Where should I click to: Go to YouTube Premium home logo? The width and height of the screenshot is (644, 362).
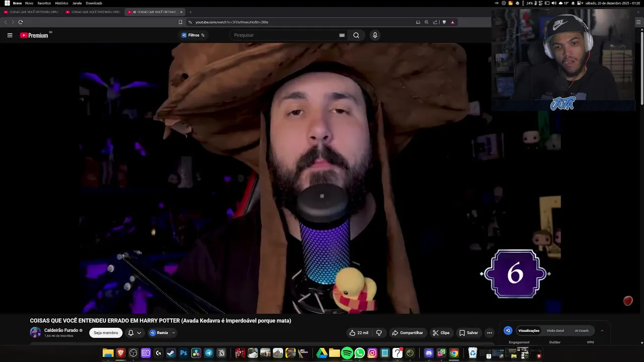click(x=34, y=35)
